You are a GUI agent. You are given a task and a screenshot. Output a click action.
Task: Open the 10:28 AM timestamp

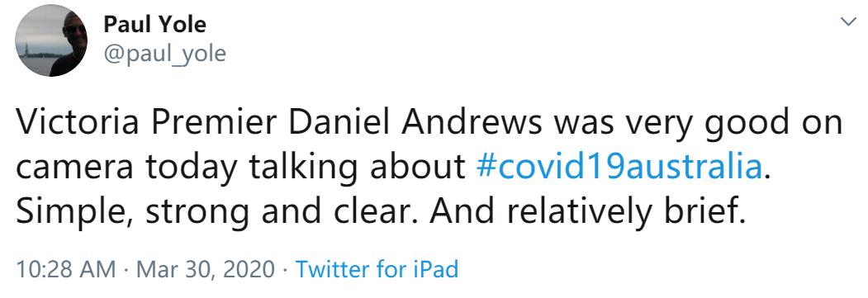(66, 269)
